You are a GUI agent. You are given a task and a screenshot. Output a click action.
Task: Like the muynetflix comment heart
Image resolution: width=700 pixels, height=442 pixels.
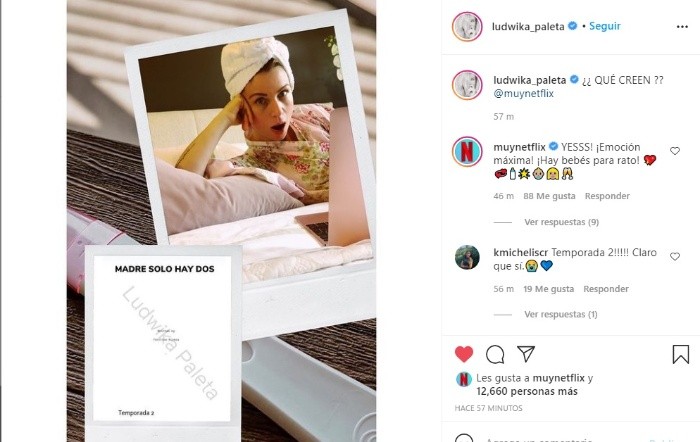675,151
